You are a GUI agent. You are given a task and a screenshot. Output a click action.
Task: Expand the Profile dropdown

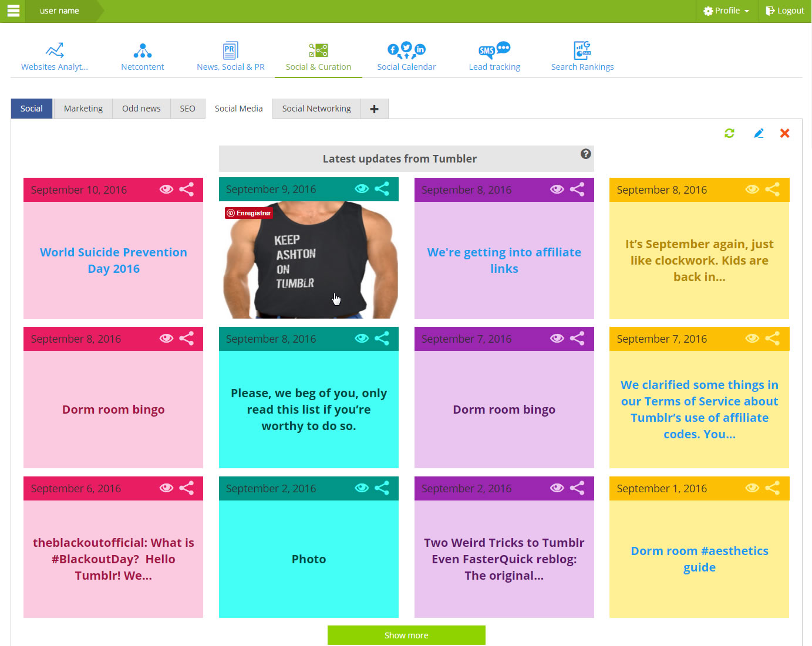pyautogui.click(x=727, y=11)
